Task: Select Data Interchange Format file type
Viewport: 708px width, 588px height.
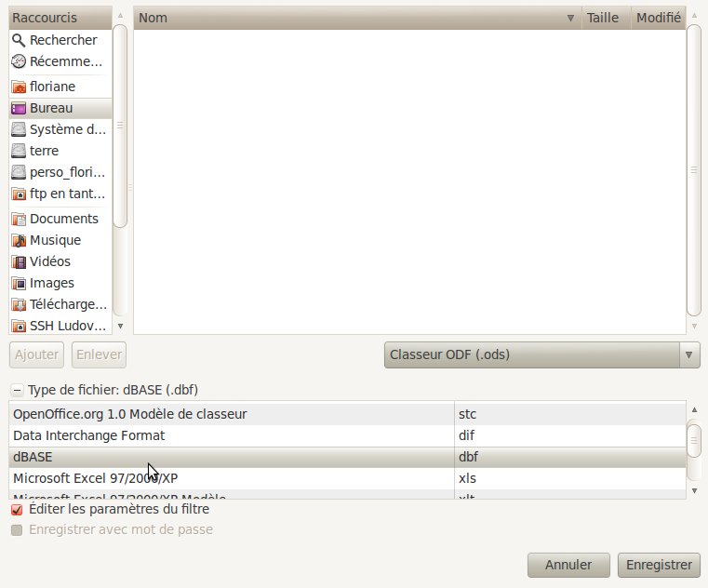Action: 232,435
